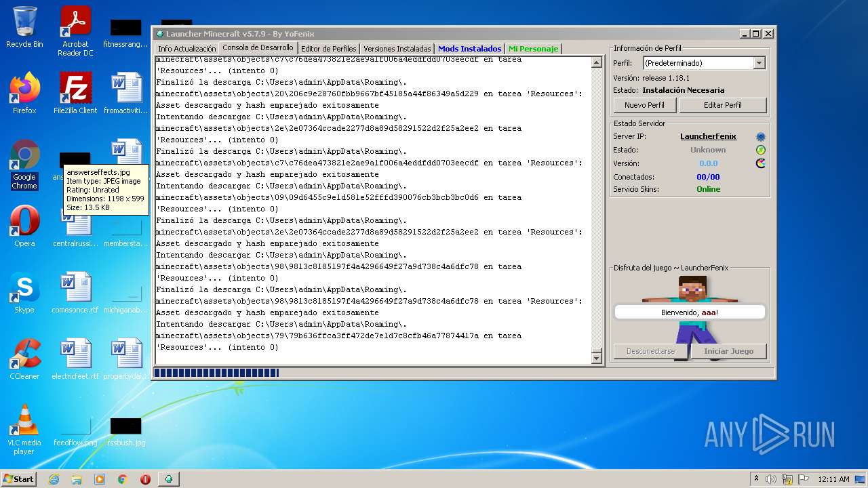Select Google Chrome desktop shortcut
The image size is (868, 488).
pos(24,165)
